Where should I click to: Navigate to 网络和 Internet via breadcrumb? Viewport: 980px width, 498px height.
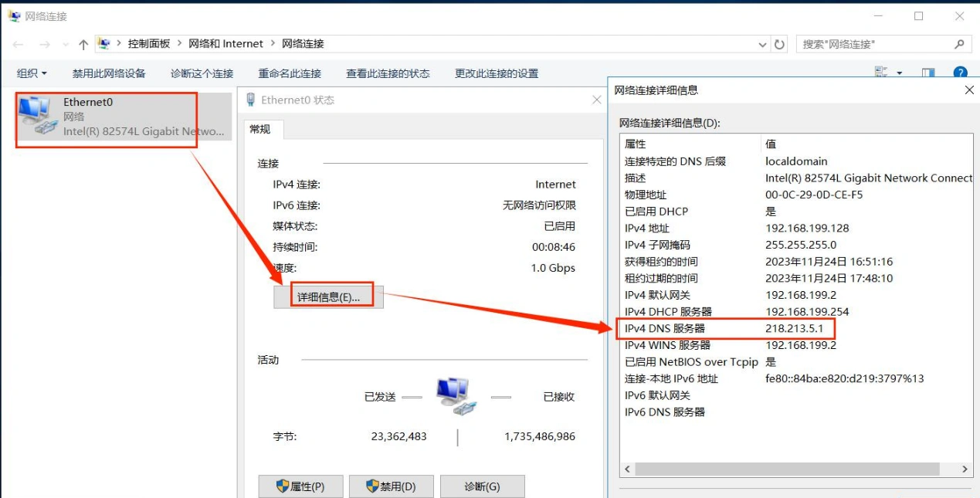(226, 44)
